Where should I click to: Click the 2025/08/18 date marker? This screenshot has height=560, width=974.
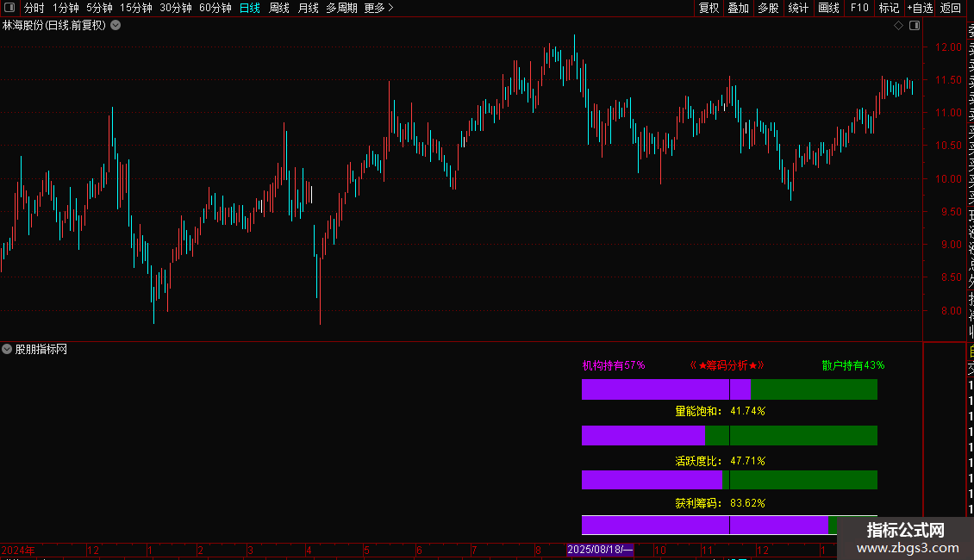(x=600, y=550)
